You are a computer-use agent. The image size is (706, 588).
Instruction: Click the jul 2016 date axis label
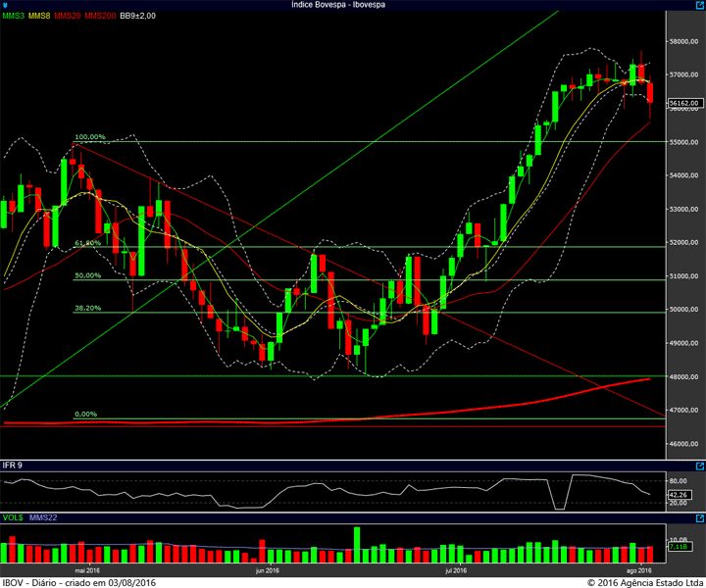456,570
